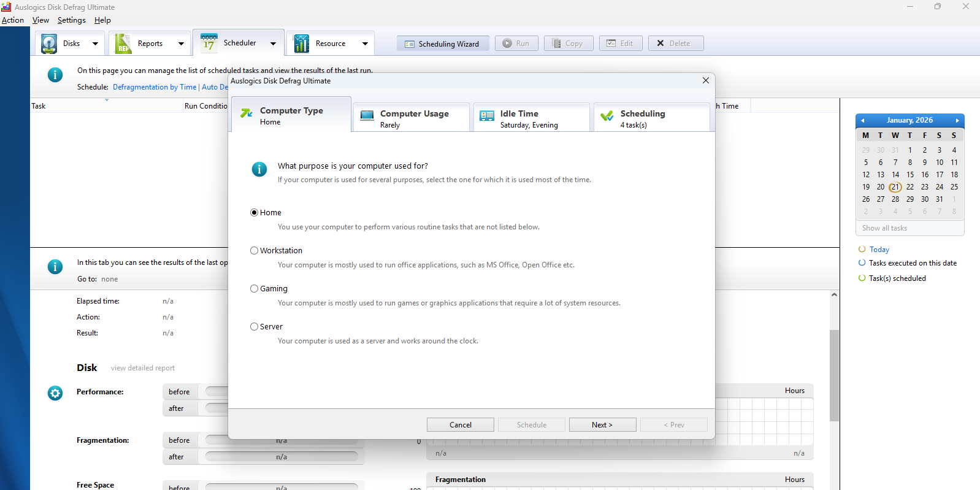This screenshot has height=490, width=980.
Task: Expand the Disks dropdown arrow
Action: pos(95,44)
